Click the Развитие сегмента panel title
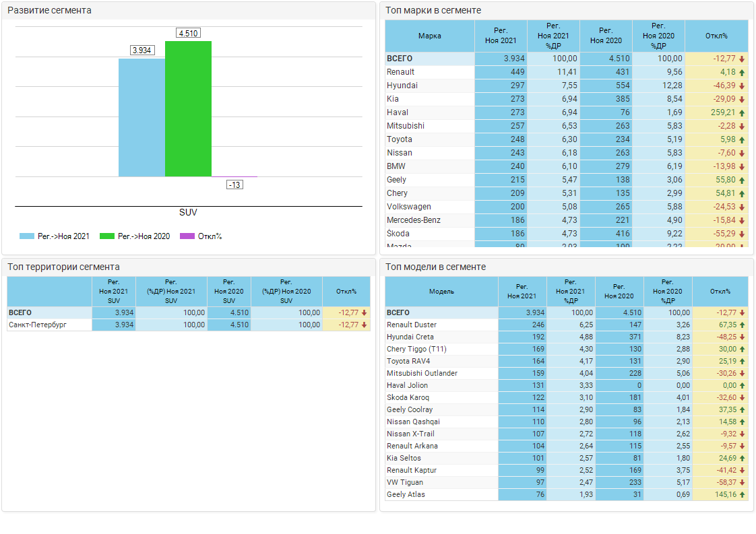The image size is (756, 534). click(x=49, y=10)
